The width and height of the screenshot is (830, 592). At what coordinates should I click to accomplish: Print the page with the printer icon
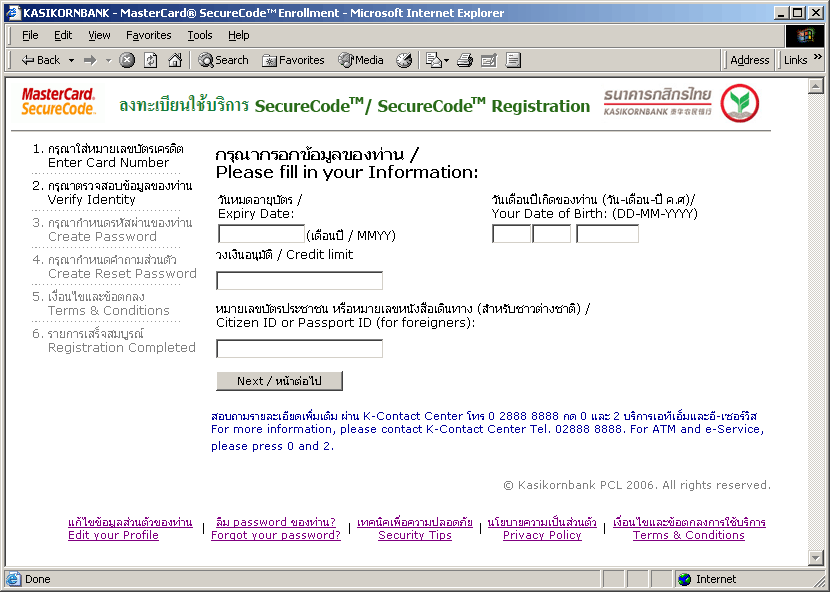click(x=465, y=60)
